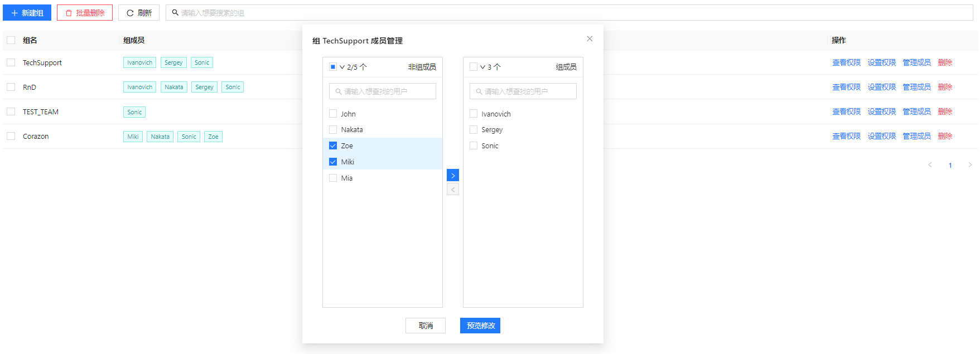Select the Mia list item
This screenshot has height=354, width=980.
(347, 178)
